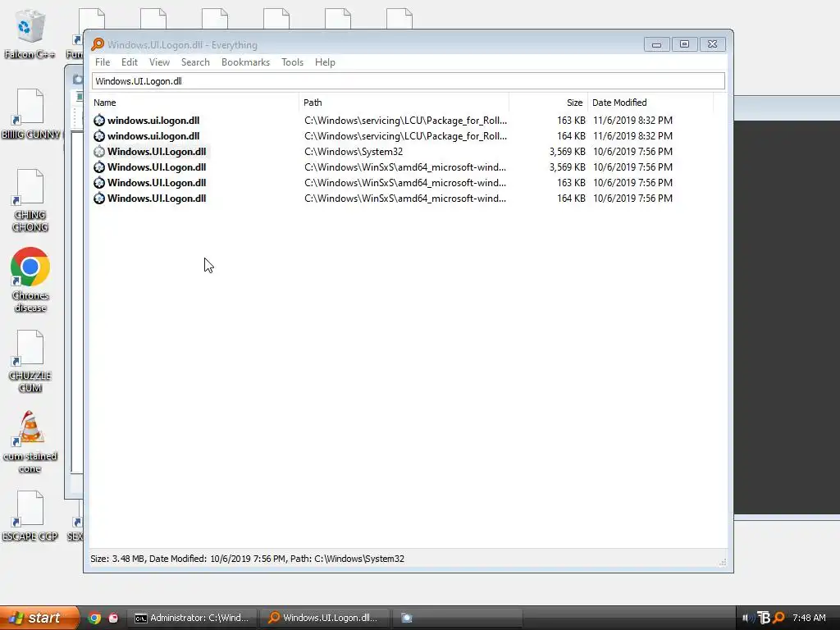
Task: Click the file icon of the System32 Windows.UI.Logon.dll row
Action: [x=99, y=152]
